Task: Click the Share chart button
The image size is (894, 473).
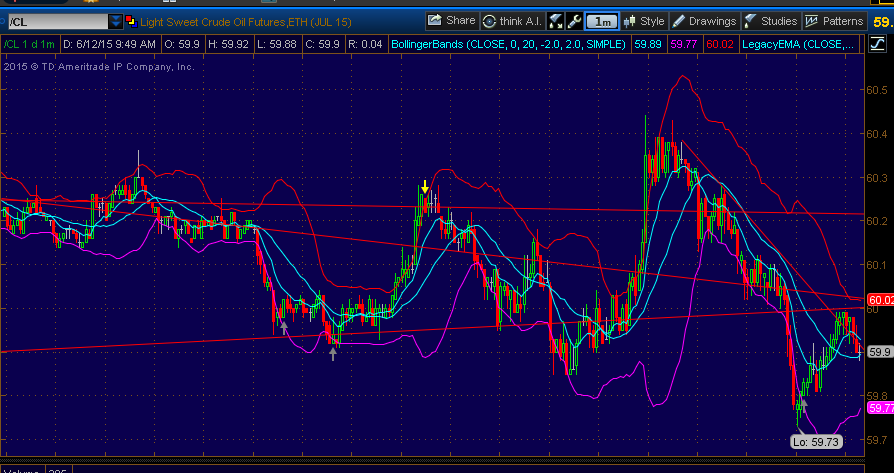Action: tap(452, 21)
